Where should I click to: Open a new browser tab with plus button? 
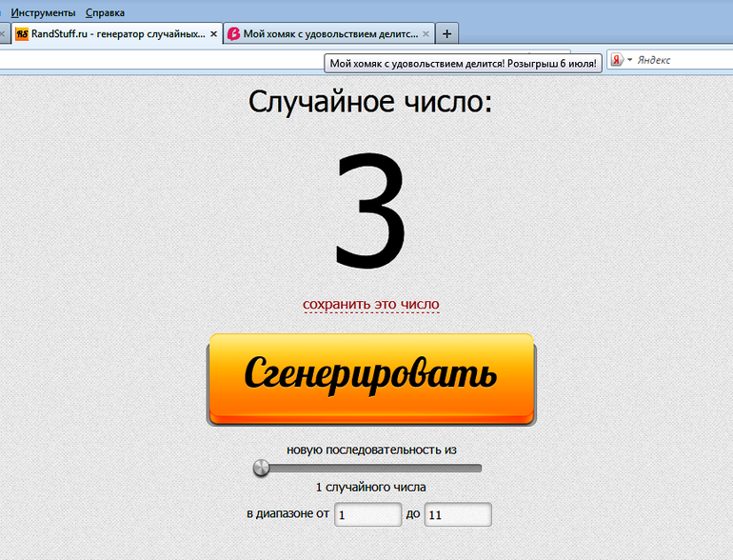446,33
